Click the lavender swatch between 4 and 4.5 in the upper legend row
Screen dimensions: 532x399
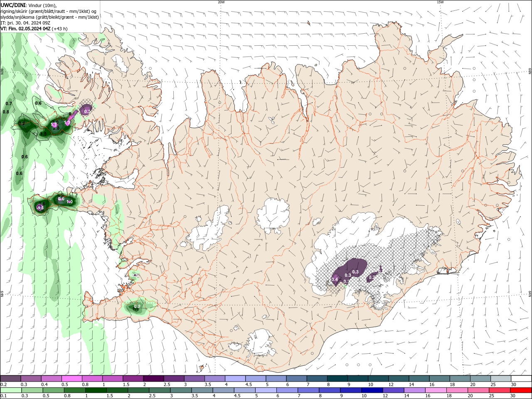click(235, 379)
